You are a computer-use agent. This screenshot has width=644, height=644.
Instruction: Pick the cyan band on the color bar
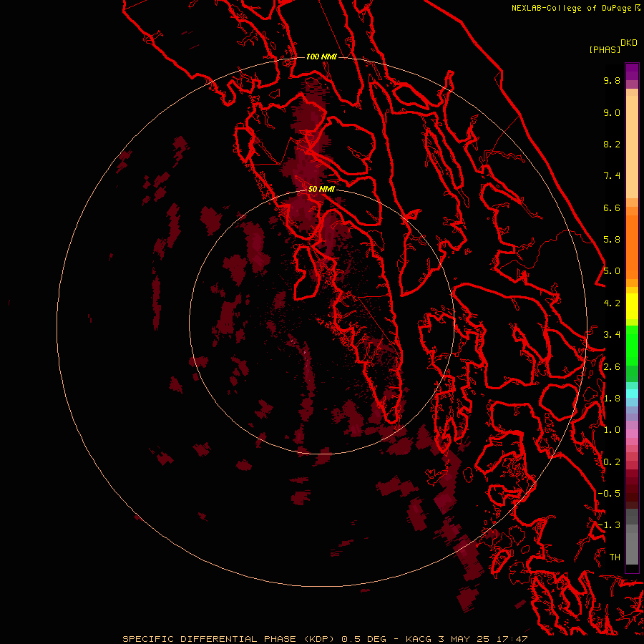pyautogui.click(x=632, y=393)
